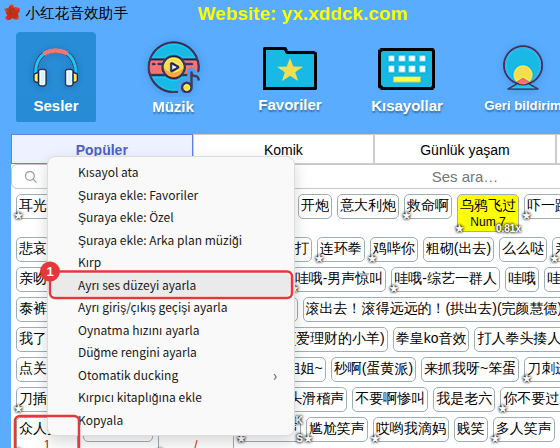Choose Kopyala from the context menu

coord(171,420)
